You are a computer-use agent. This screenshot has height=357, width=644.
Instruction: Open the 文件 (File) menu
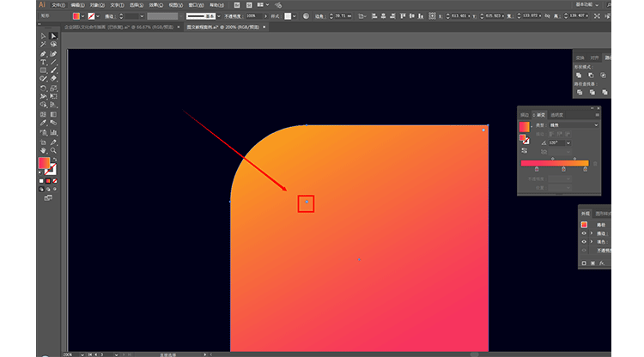click(x=58, y=4)
